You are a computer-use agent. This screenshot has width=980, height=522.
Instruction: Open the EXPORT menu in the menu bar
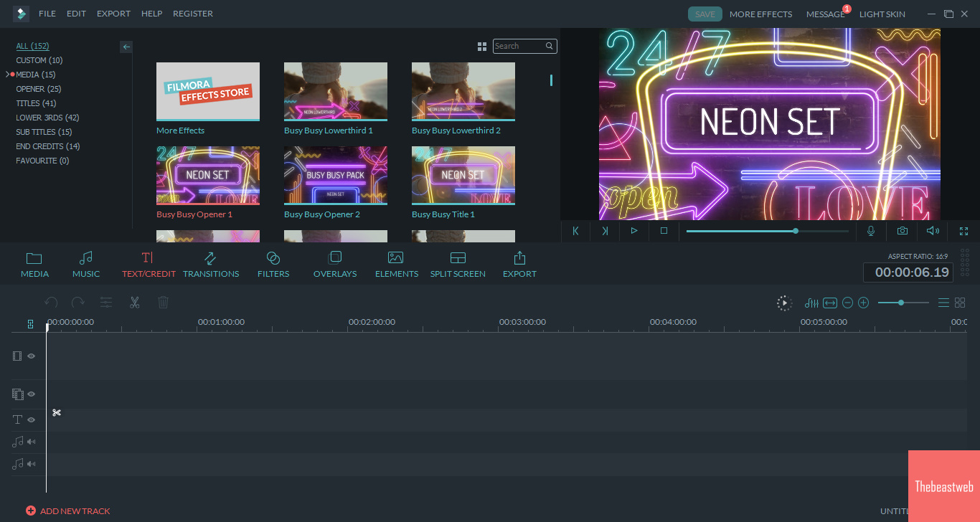(x=113, y=14)
